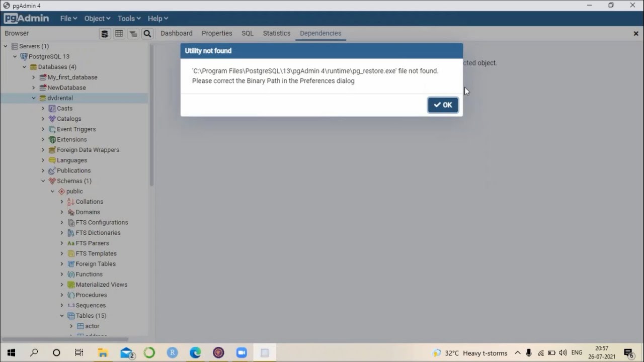
Task: Click the Browser panel vertical scrollbar
Action: pyautogui.click(x=151, y=116)
